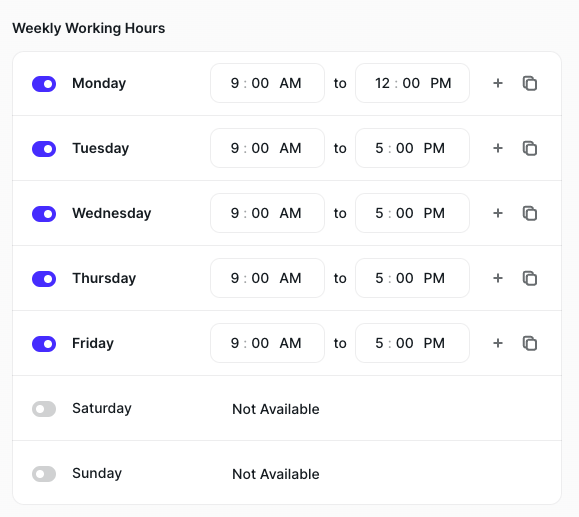
Task: Copy Thursday's hours to other days
Action: (x=530, y=278)
